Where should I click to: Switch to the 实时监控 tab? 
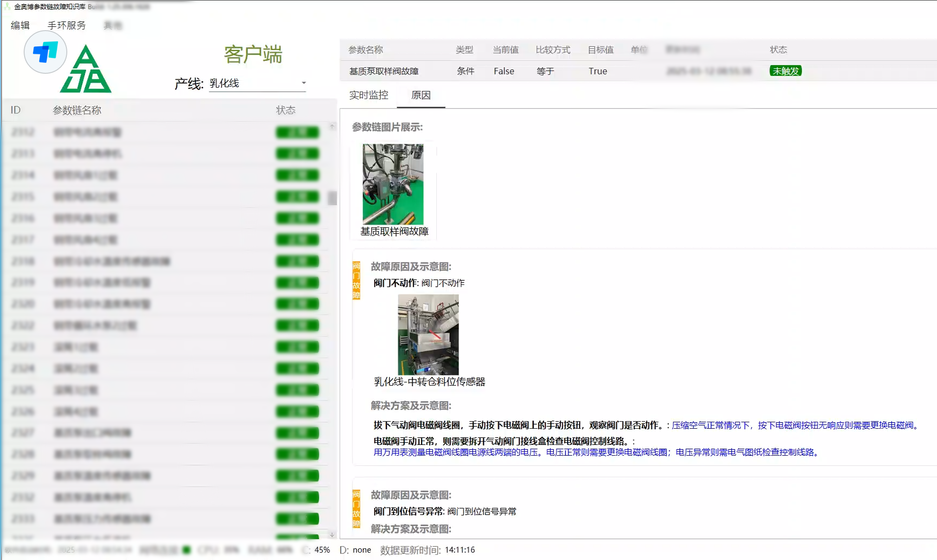369,95
